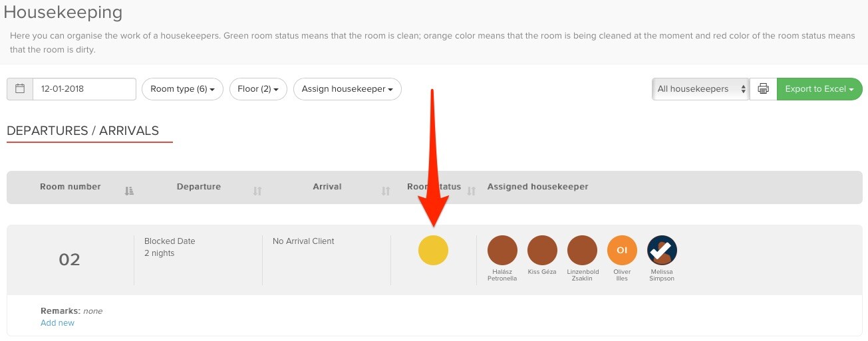Sort by Room number column icon
The width and height of the screenshot is (868, 341).
[129, 191]
